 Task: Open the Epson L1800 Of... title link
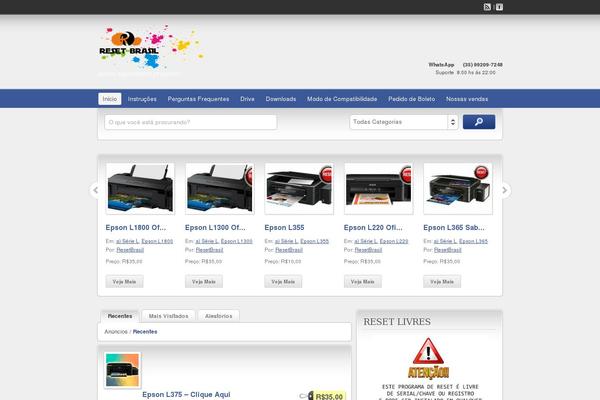136,227
